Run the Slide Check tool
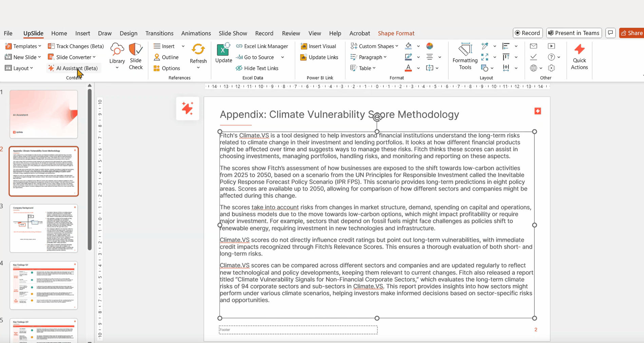The image size is (644, 343). [136, 56]
